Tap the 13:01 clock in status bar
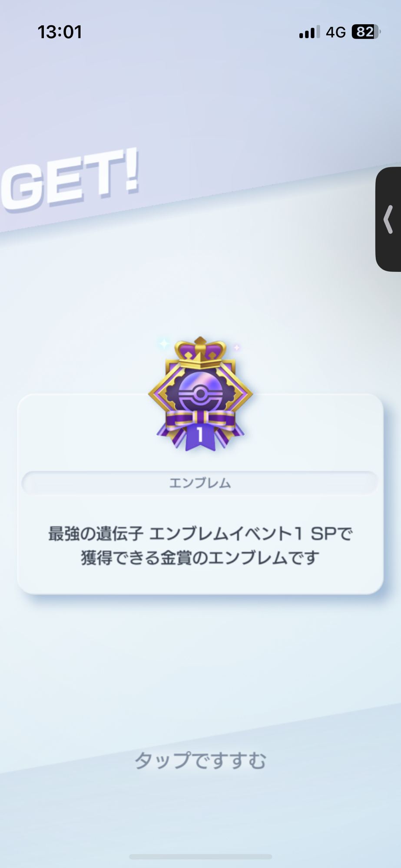The image size is (401, 868). pyautogui.click(x=60, y=32)
